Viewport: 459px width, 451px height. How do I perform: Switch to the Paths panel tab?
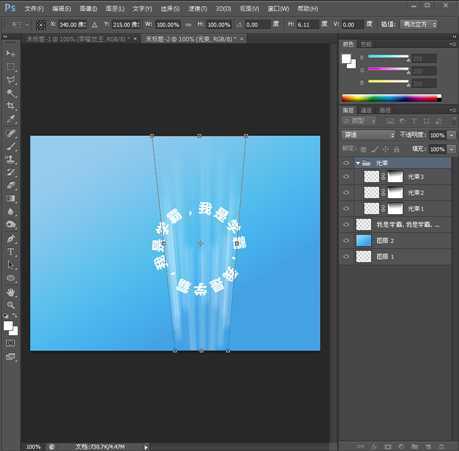pos(385,110)
